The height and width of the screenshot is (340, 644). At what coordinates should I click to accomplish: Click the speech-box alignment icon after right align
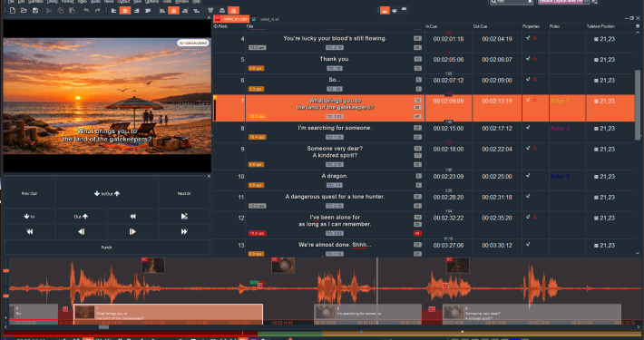148,11
